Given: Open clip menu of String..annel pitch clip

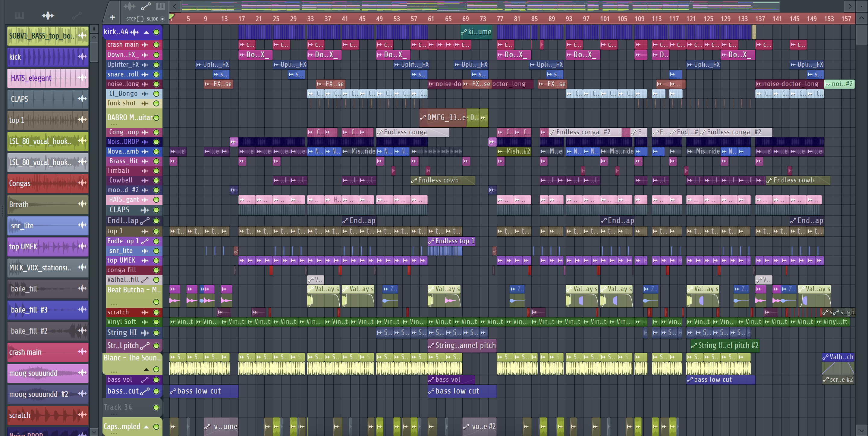Looking at the screenshot, I should point(431,346).
